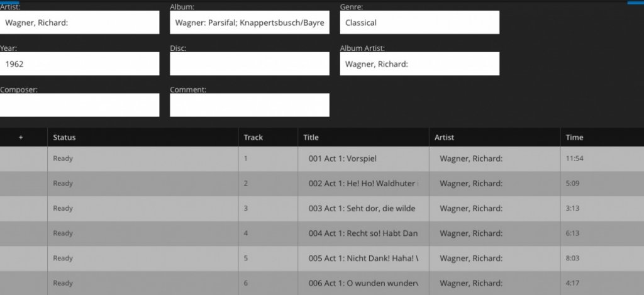The width and height of the screenshot is (644, 295).
Task: Select the track number 1 cell
Action: point(268,159)
